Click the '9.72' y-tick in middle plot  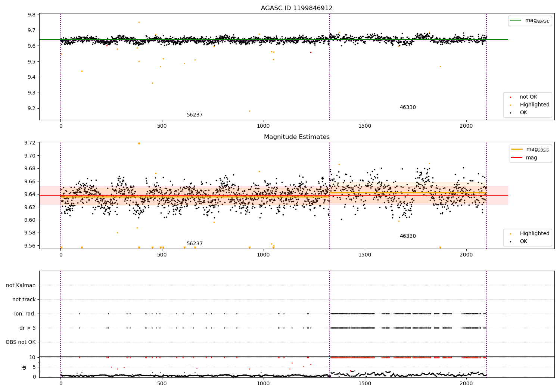(30, 143)
